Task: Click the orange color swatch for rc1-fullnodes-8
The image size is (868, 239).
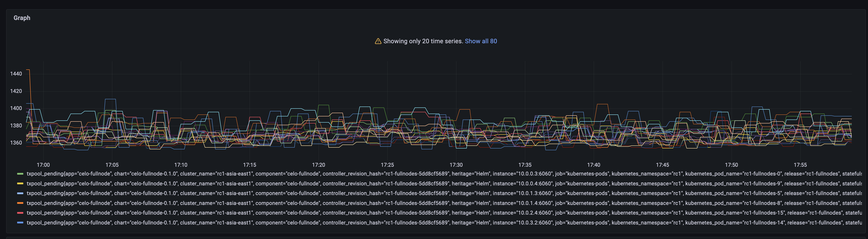Action: click(x=20, y=203)
